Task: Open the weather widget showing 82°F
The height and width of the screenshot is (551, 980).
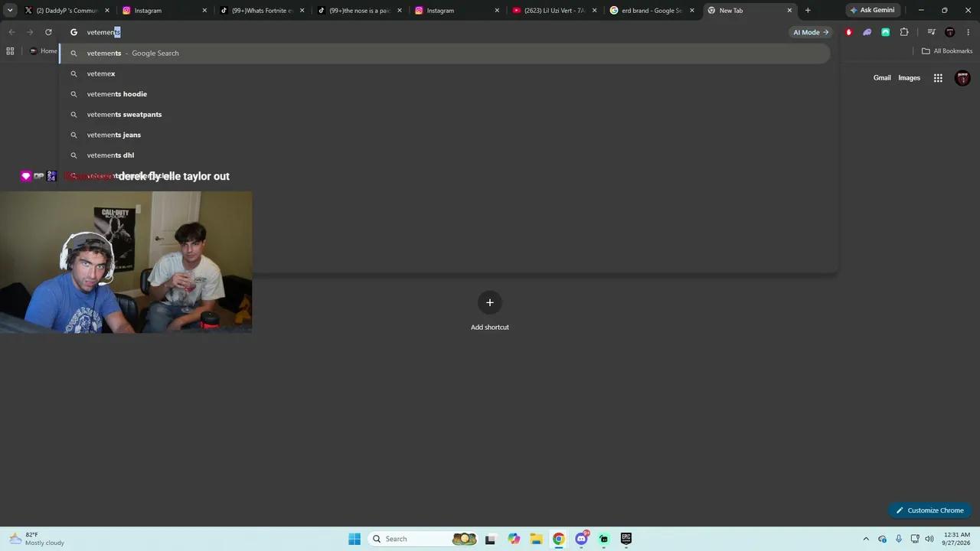Action: tap(37, 539)
